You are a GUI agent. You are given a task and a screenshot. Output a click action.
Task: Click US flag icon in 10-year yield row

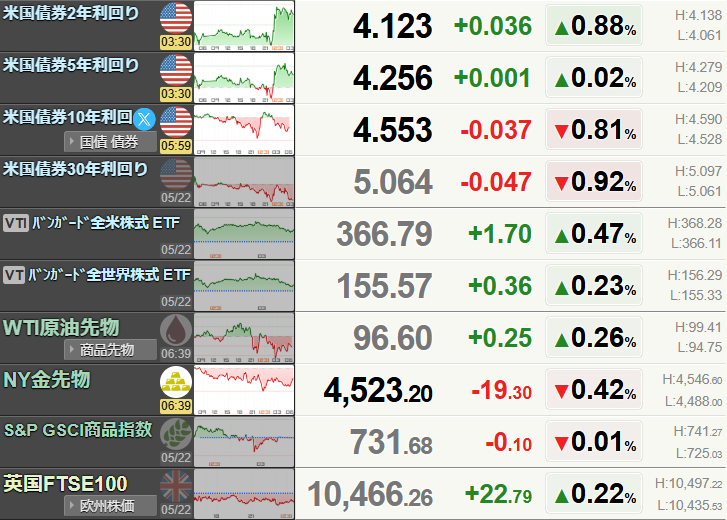pos(176,121)
